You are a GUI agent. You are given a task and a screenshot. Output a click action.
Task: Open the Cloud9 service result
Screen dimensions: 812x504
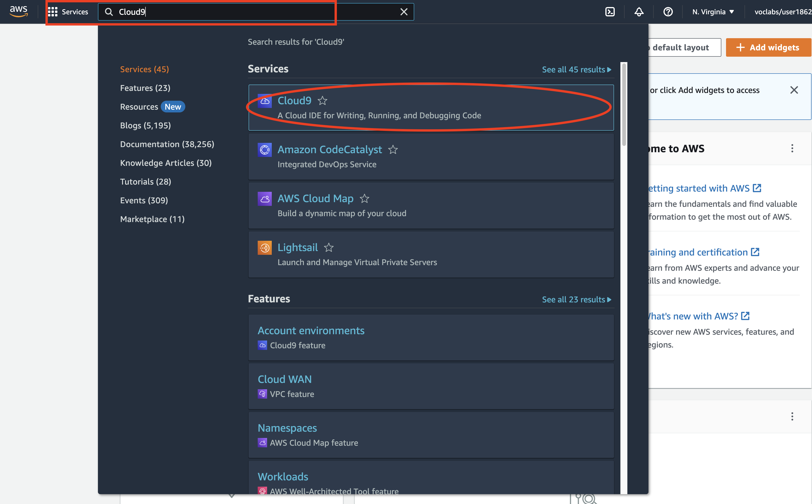click(294, 100)
